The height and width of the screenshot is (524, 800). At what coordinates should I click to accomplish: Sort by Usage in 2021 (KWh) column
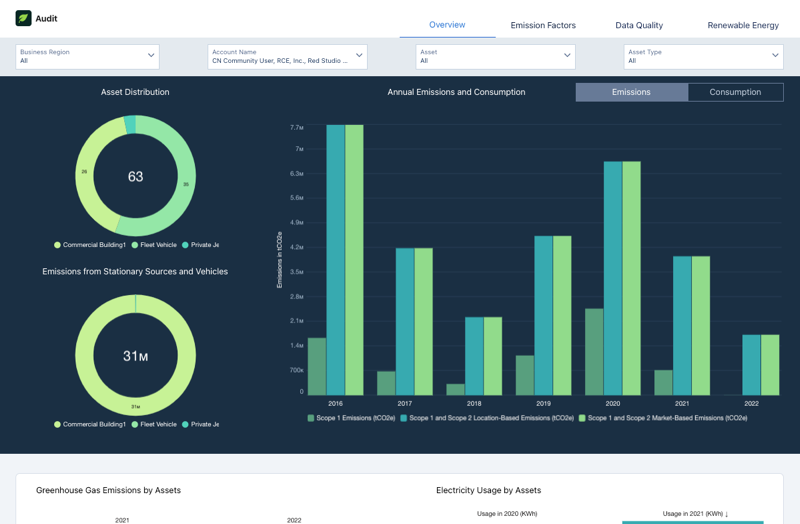pyautogui.click(x=695, y=513)
